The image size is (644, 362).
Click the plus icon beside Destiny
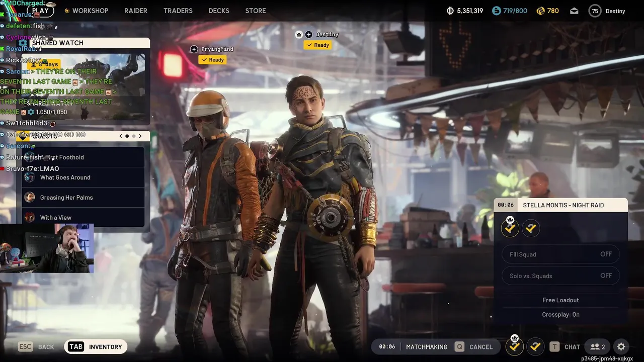coord(309,34)
